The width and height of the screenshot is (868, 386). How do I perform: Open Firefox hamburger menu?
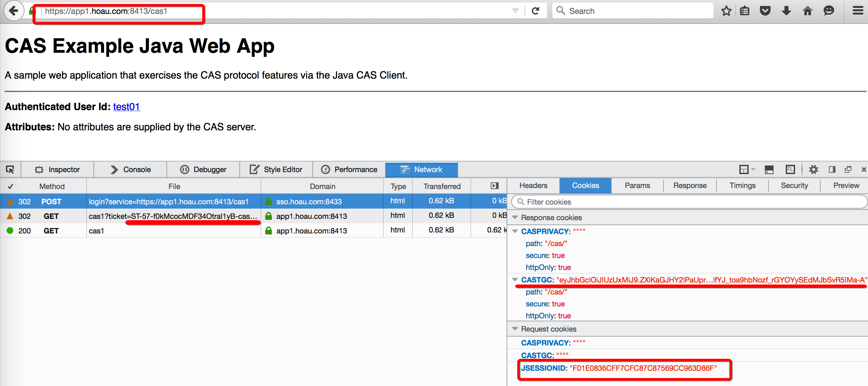click(x=857, y=11)
